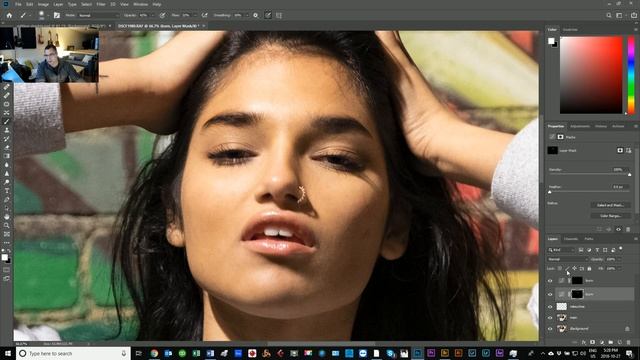The width and height of the screenshot is (640, 360).
Task: Toggle pressure for opacity icon
Action: [162, 16]
